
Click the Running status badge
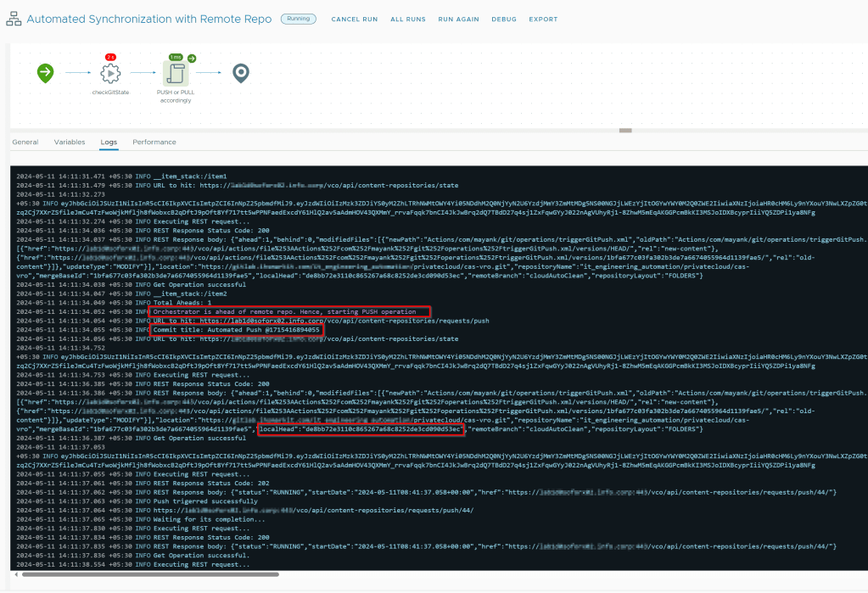pos(299,19)
